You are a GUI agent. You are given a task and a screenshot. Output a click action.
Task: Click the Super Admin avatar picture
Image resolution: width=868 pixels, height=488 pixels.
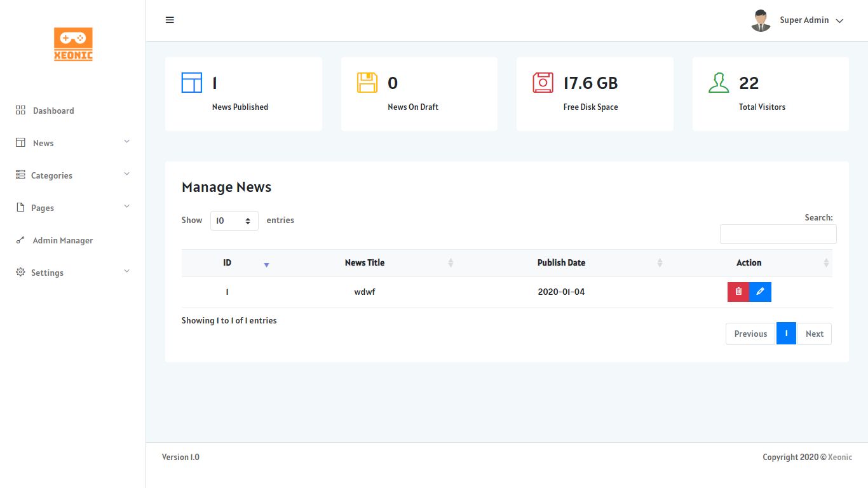(761, 20)
